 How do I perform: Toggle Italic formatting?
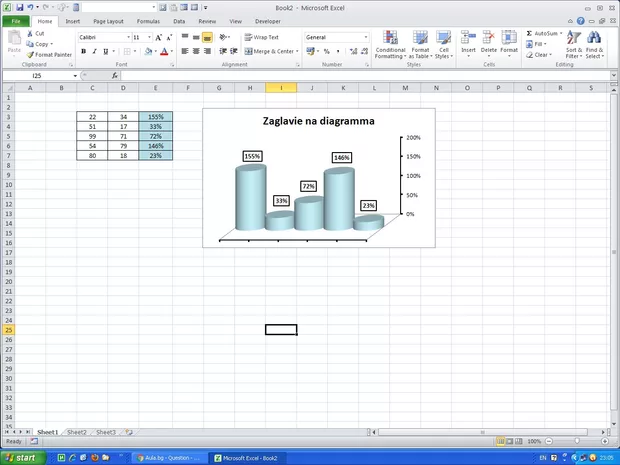click(95, 51)
